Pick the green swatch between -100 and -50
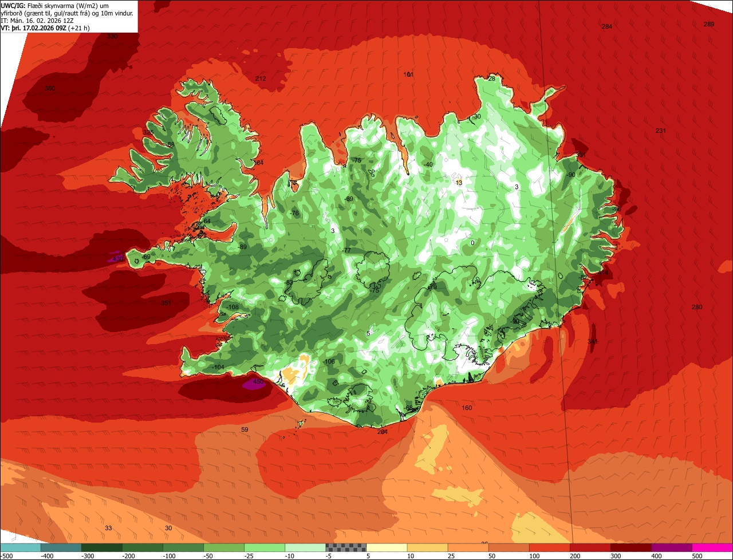This screenshot has width=733, height=560. click(x=183, y=547)
